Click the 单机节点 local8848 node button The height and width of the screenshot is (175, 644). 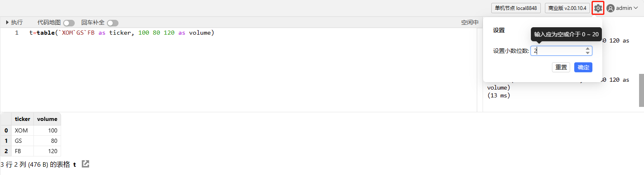516,8
